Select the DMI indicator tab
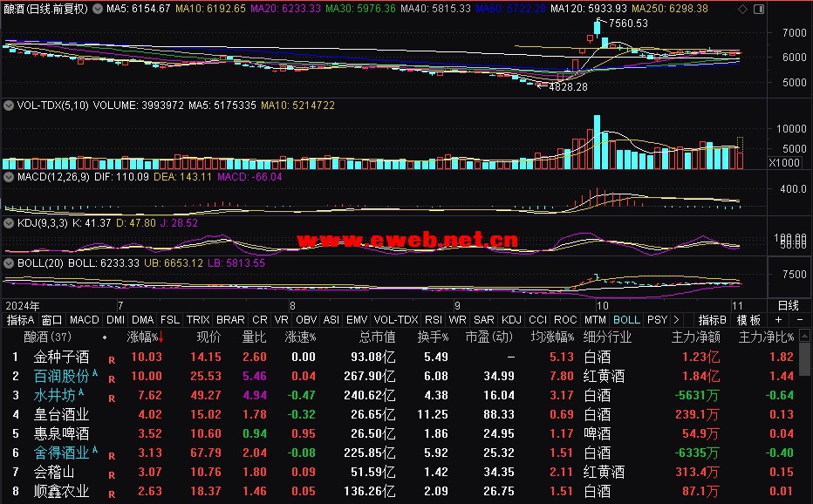This screenshot has width=813, height=504. point(115,320)
